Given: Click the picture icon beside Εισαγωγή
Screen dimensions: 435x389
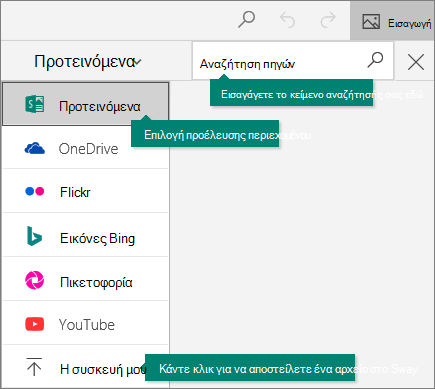Looking at the screenshot, I should pos(371,21).
